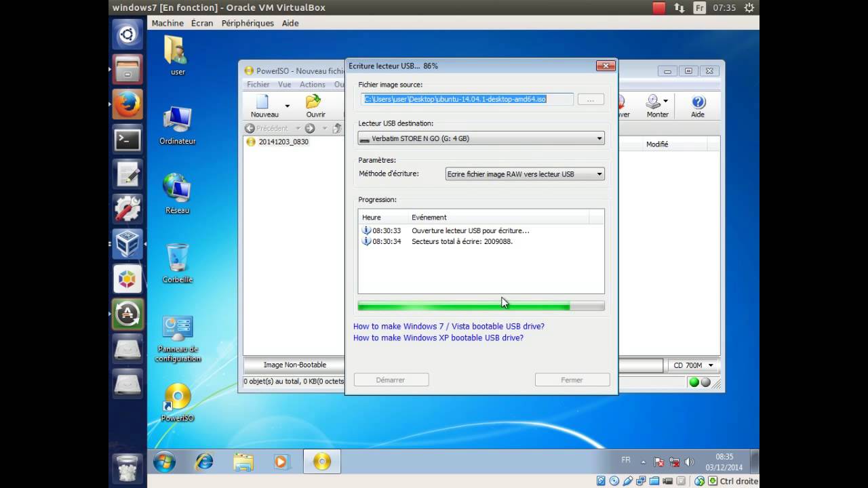Viewport: 868px width, 488px height.
Task: Open Windows Media Player from the taskbar
Action: [x=281, y=462]
